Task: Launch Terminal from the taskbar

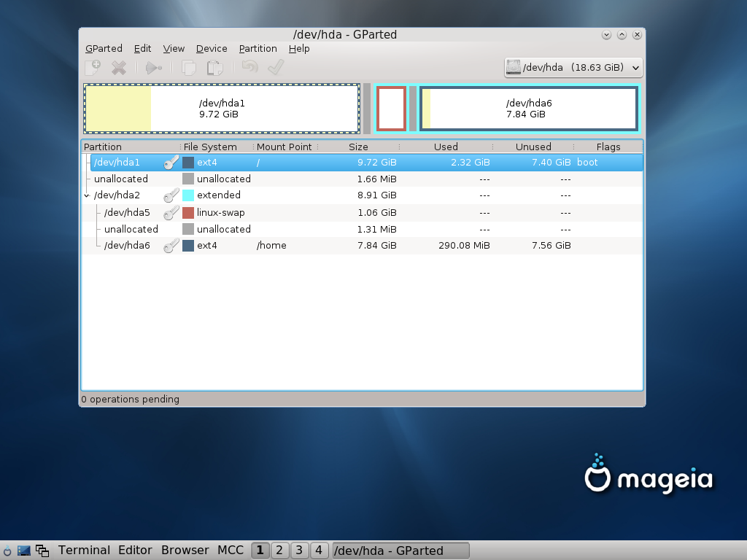Action: click(85, 551)
